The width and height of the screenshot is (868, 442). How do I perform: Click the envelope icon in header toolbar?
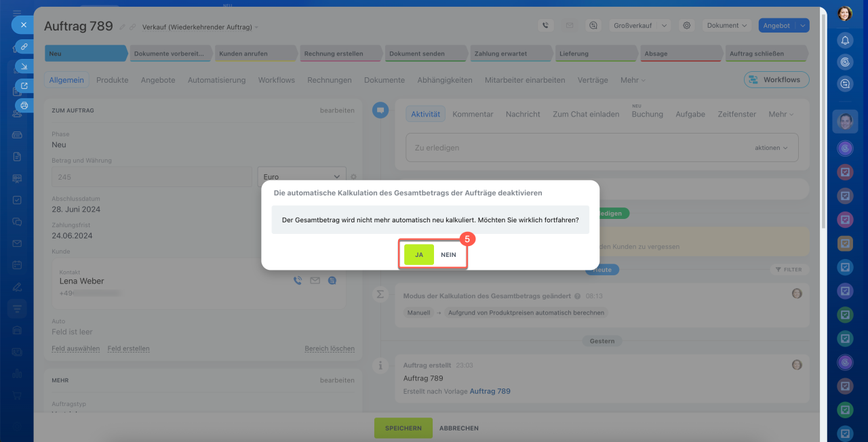click(570, 25)
